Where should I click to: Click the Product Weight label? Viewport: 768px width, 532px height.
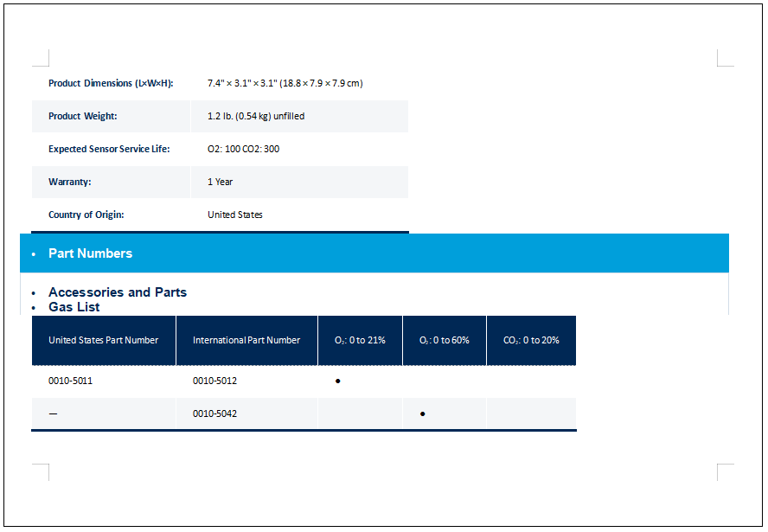coord(83,116)
